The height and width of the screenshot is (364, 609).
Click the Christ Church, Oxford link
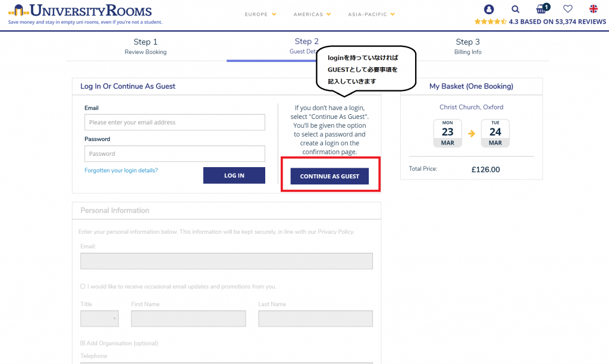[471, 107]
